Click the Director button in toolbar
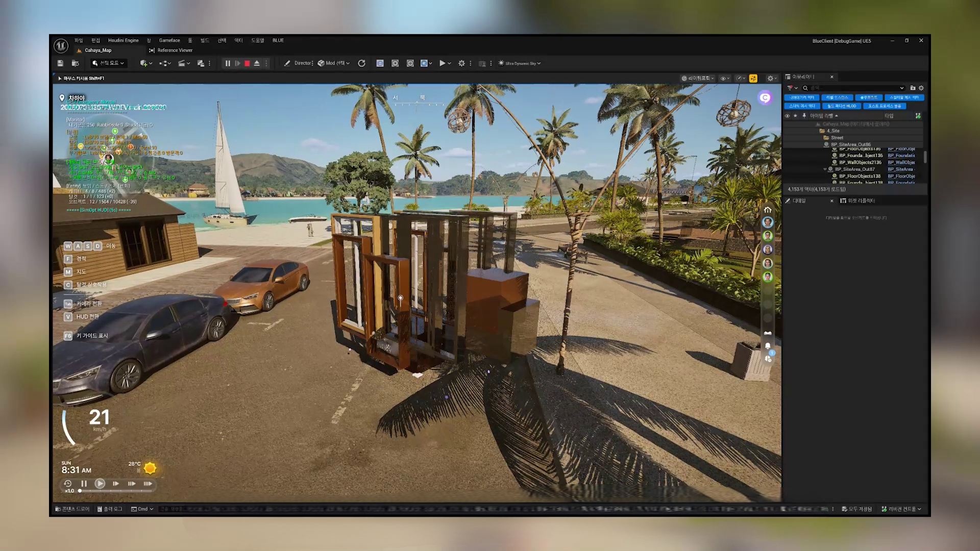 coord(304,63)
